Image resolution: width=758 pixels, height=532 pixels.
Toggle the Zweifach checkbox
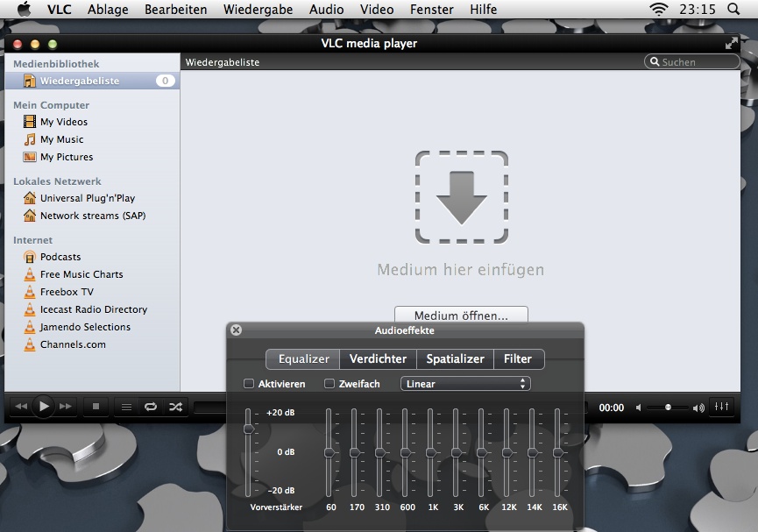tap(329, 384)
